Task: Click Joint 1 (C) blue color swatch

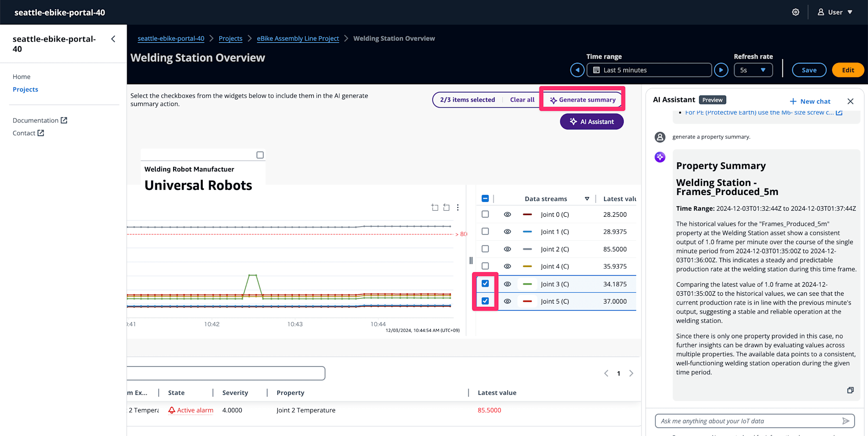Action: [527, 232]
